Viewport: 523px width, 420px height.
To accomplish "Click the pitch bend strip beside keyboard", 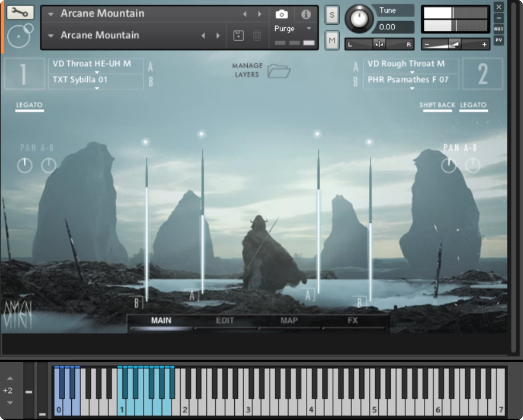I will 29,390.
